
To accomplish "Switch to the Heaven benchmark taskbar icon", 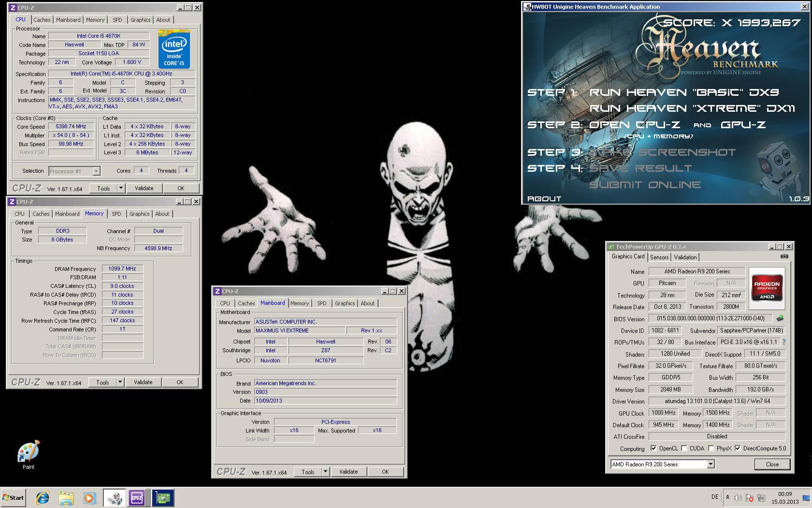I will 115,498.
